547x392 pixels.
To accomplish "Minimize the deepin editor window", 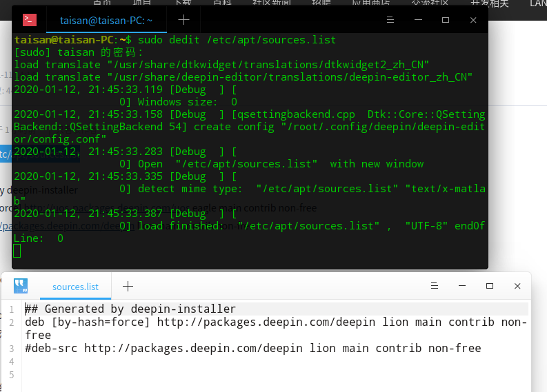I will [462, 286].
